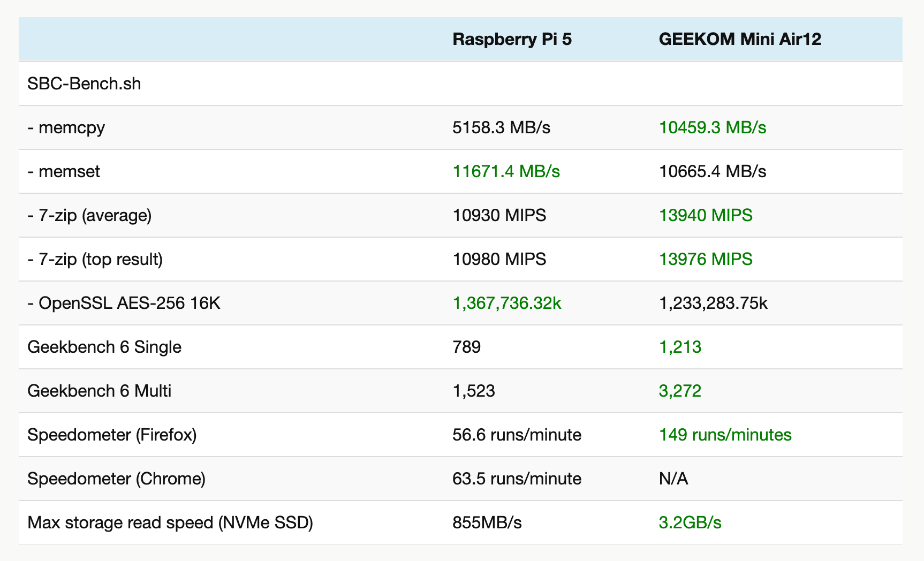This screenshot has height=561, width=924.
Task: Select the green '13976 MIPS' value
Action: (x=705, y=259)
